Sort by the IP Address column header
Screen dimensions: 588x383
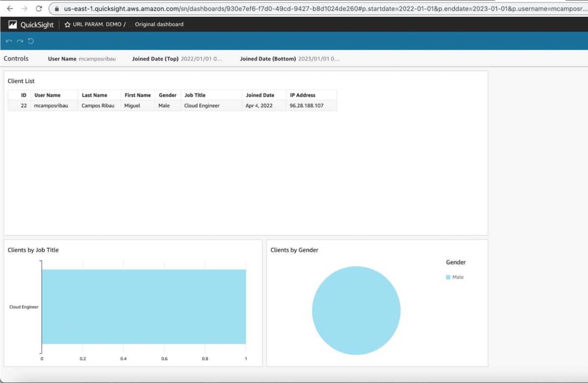click(x=312, y=95)
